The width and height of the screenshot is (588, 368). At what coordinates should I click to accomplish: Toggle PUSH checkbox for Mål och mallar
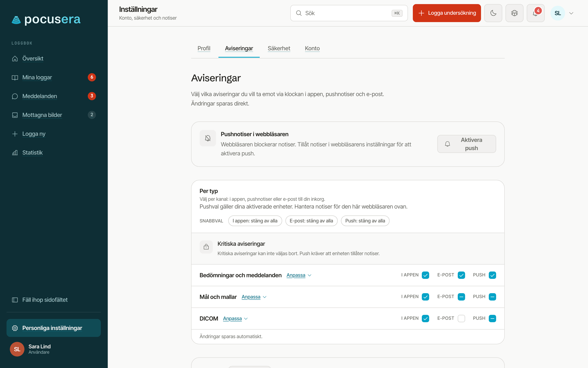click(x=492, y=297)
